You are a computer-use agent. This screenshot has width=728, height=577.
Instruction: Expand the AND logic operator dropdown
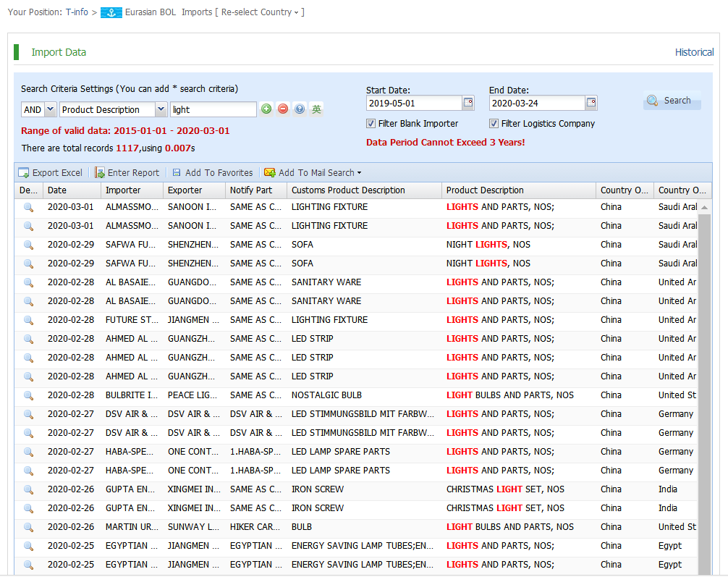coord(50,109)
